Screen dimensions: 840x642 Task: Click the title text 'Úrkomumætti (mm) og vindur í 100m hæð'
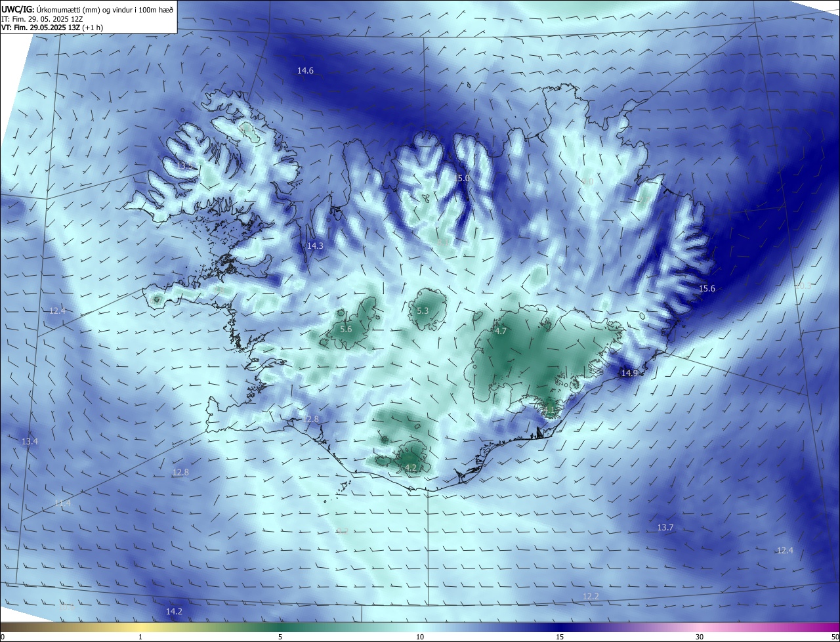tap(104, 10)
